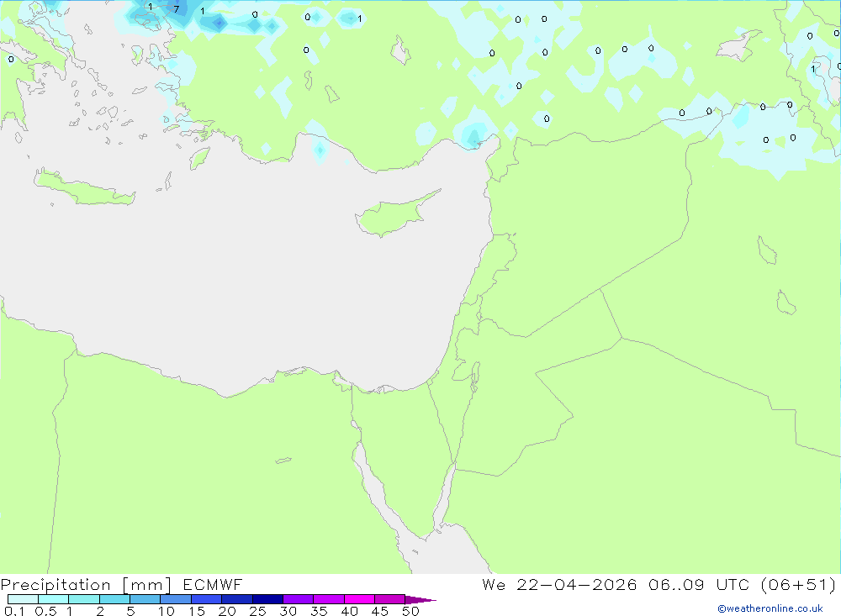Viewport: 841px width, 616px height.
Task: Click the legend scale value '50'
Action: 410,611
